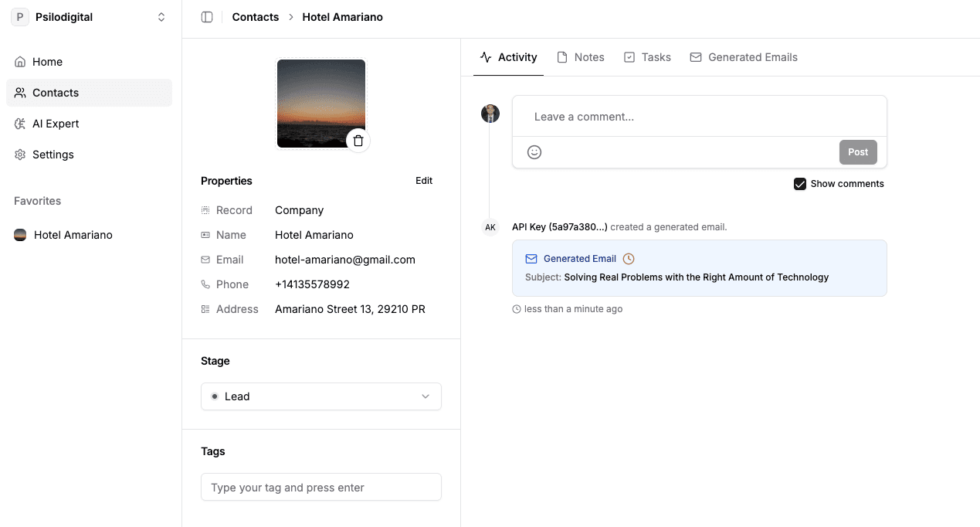Click the Contacts people icon in sidebar
The width and height of the screenshot is (980, 527).
[x=20, y=93]
